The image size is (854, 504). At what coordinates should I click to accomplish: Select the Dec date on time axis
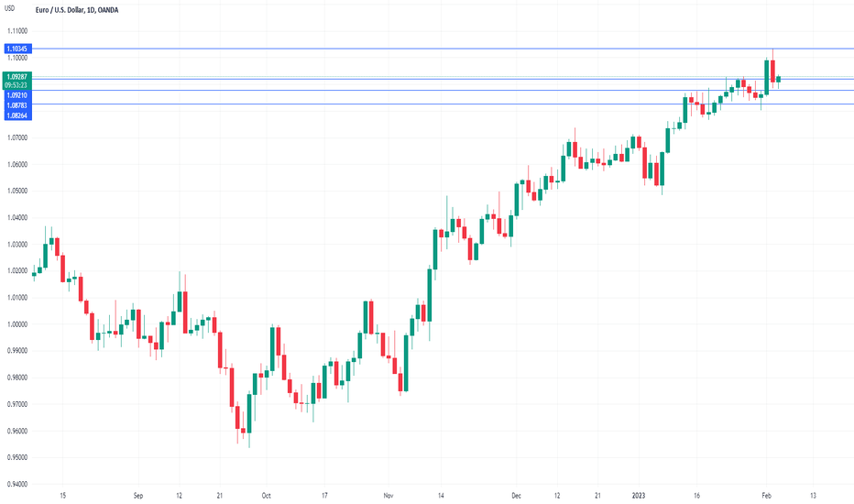(x=516, y=496)
